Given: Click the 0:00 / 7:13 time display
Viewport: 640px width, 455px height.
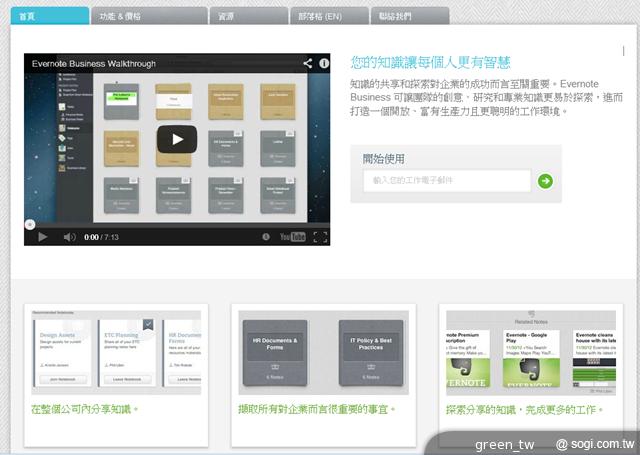Looking at the screenshot, I should click(101, 237).
